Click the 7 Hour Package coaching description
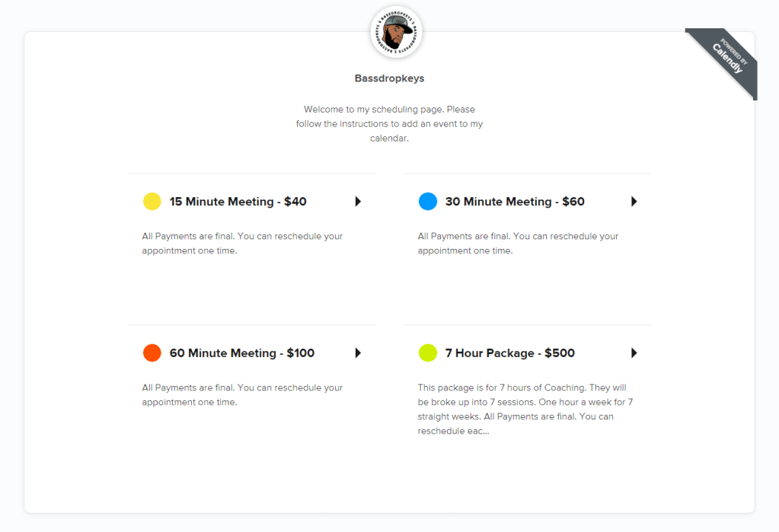Screen dimensions: 779x532 [x=525, y=409]
